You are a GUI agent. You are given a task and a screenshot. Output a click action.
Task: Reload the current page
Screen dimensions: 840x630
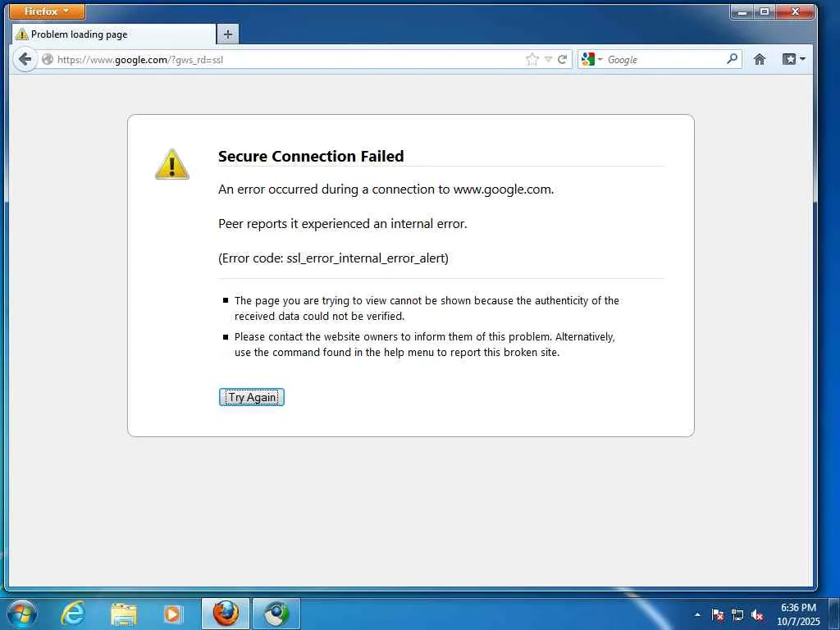click(x=562, y=59)
